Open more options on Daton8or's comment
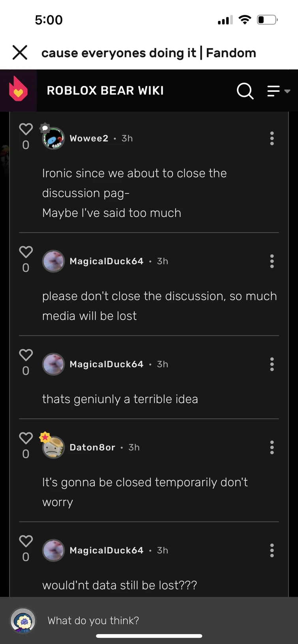 [x=272, y=447]
